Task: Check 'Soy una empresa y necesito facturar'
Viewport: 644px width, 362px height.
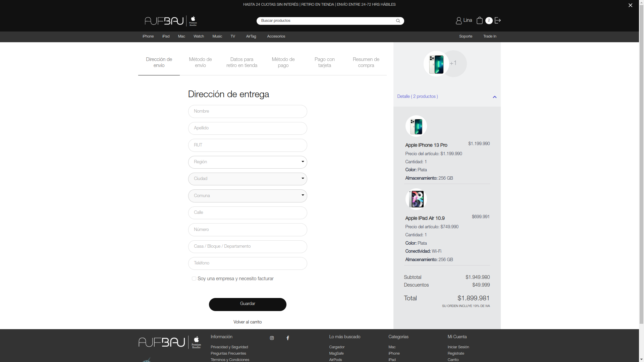Action: pyautogui.click(x=194, y=279)
